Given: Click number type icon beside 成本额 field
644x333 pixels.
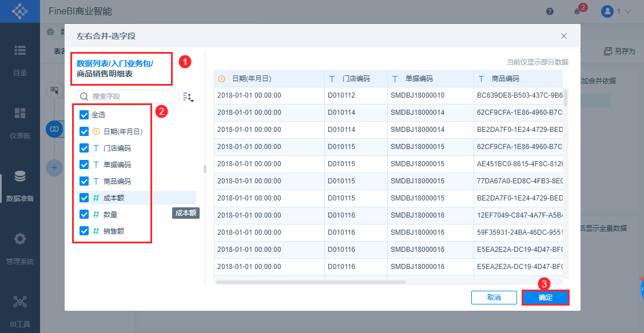Looking at the screenshot, I should pos(96,198).
